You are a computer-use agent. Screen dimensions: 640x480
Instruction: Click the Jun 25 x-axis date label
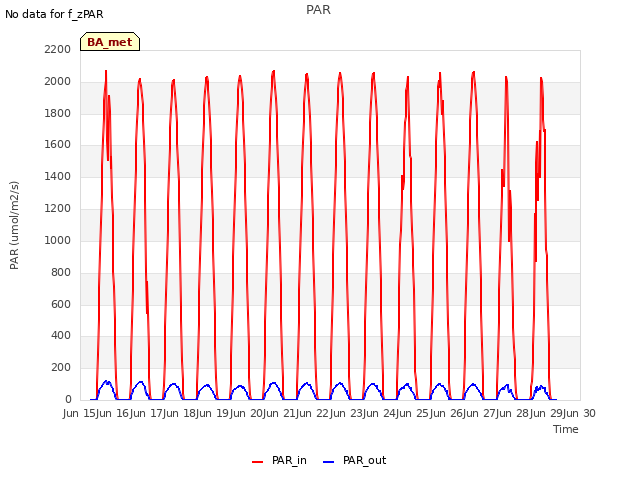414,413
